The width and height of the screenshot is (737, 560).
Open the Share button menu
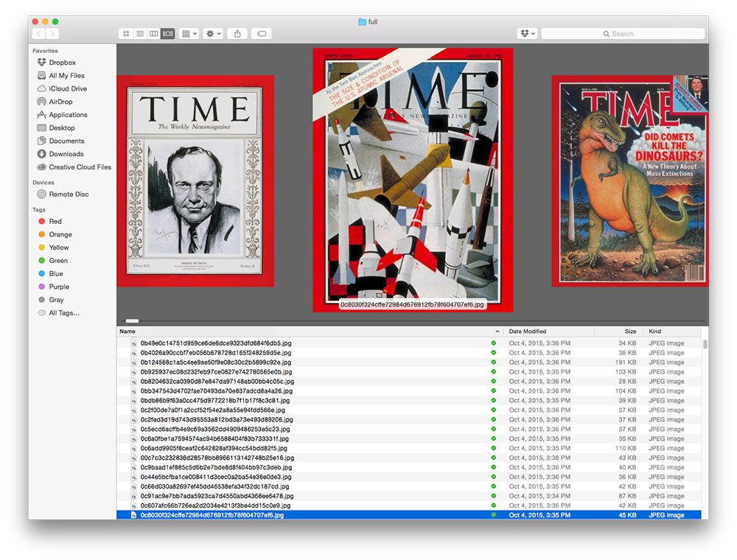[x=237, y=34]
